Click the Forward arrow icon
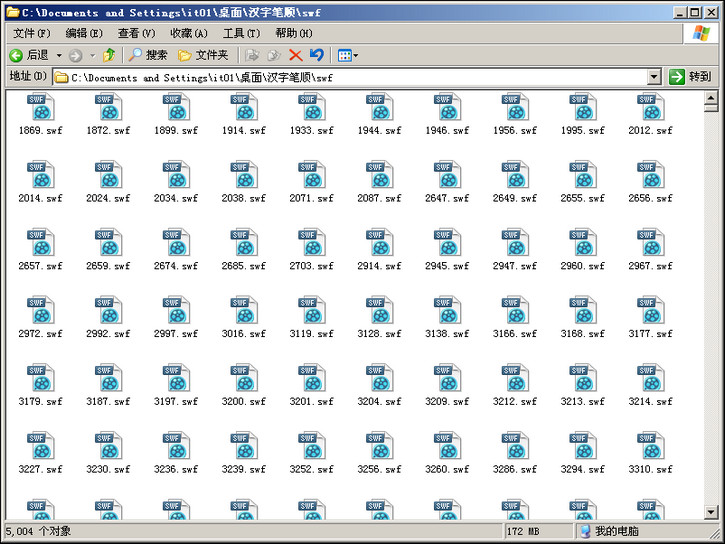This screenshot has width=725, height=544. tap(75, 56)
